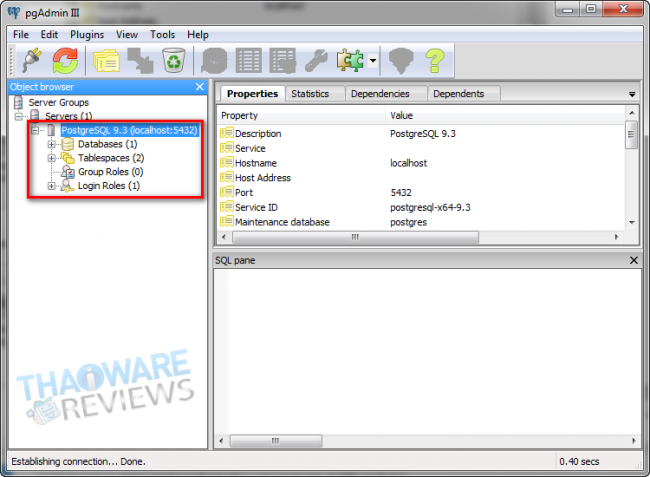The height and width of the screenshot is (477, 650).
Task: Select PostgreSQL 9.3 (localhost:5432) server
Action: 130,130
